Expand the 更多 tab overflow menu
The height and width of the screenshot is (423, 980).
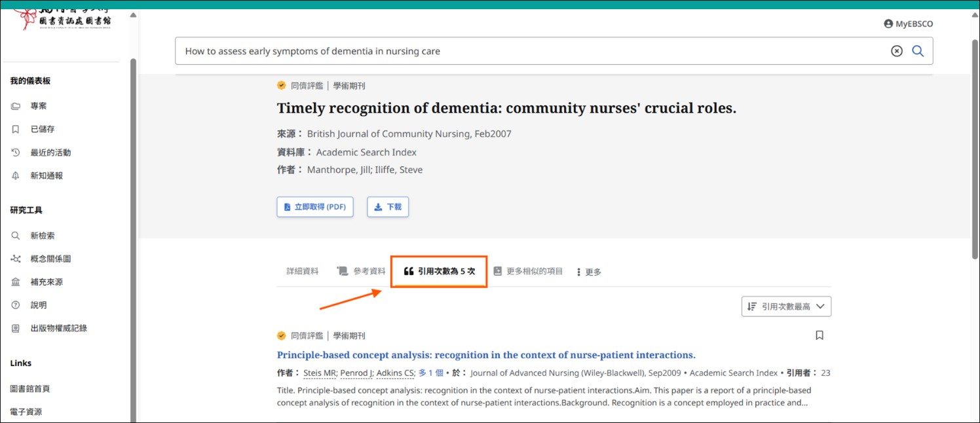pos(588,272)
